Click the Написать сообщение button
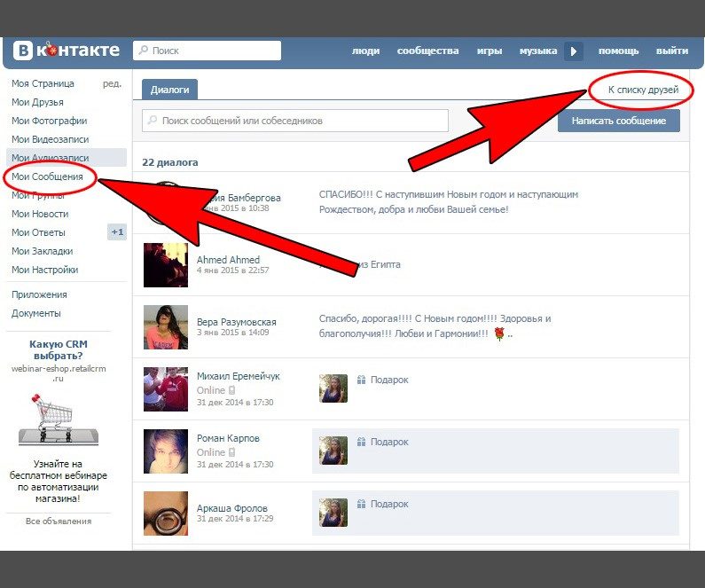The width and height of the screenshot is (705, 588). tap(619, 121)
